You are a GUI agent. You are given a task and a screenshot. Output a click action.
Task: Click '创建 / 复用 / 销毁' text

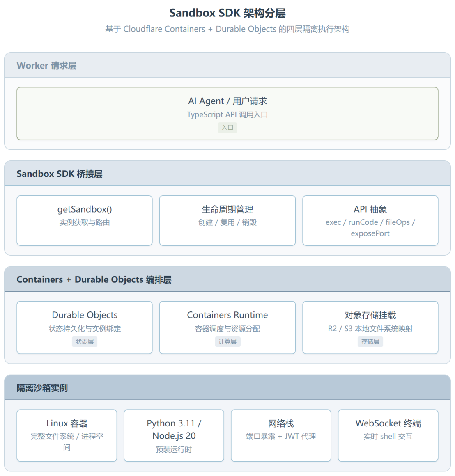[227, 222]
